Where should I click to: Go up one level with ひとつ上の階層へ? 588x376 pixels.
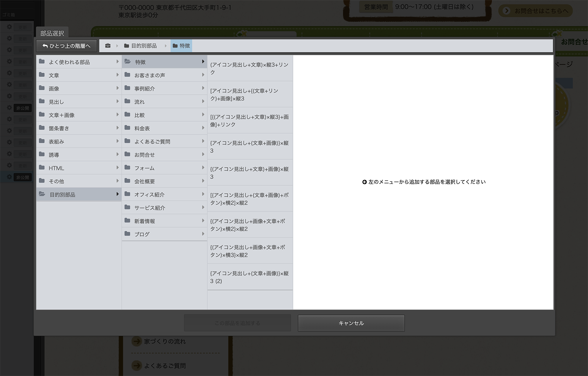[67, 46]
